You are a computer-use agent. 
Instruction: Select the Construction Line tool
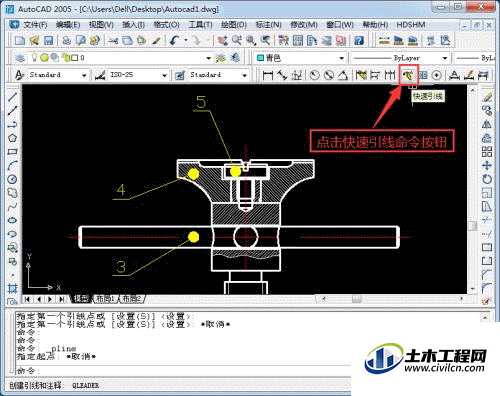[12, 111]
